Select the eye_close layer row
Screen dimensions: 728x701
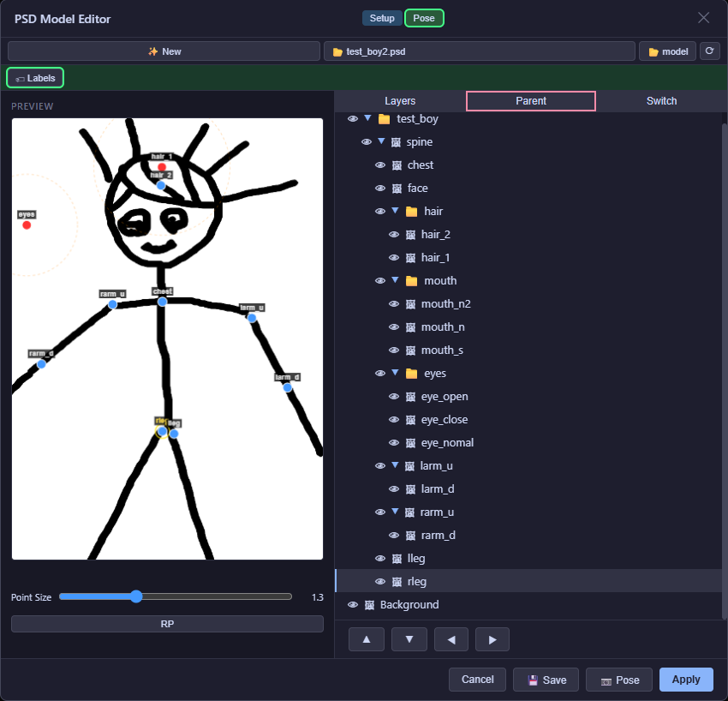tap(528, 420)
